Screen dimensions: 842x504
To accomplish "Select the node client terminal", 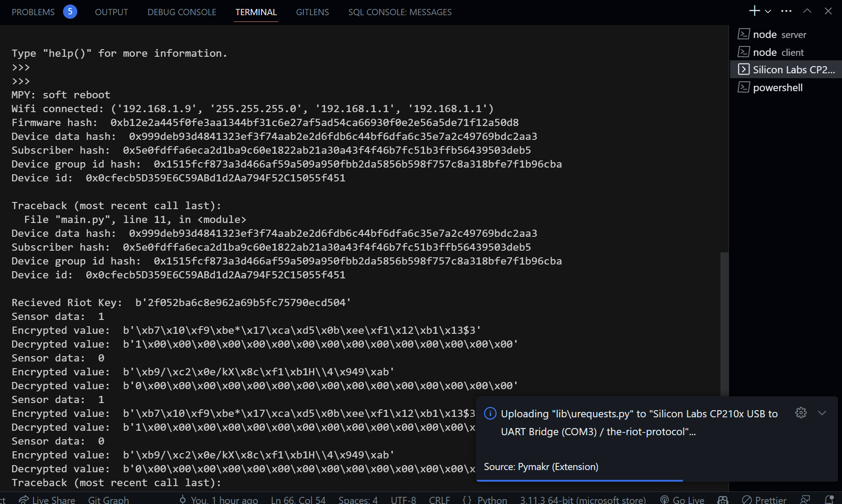I will click(786, 52).
